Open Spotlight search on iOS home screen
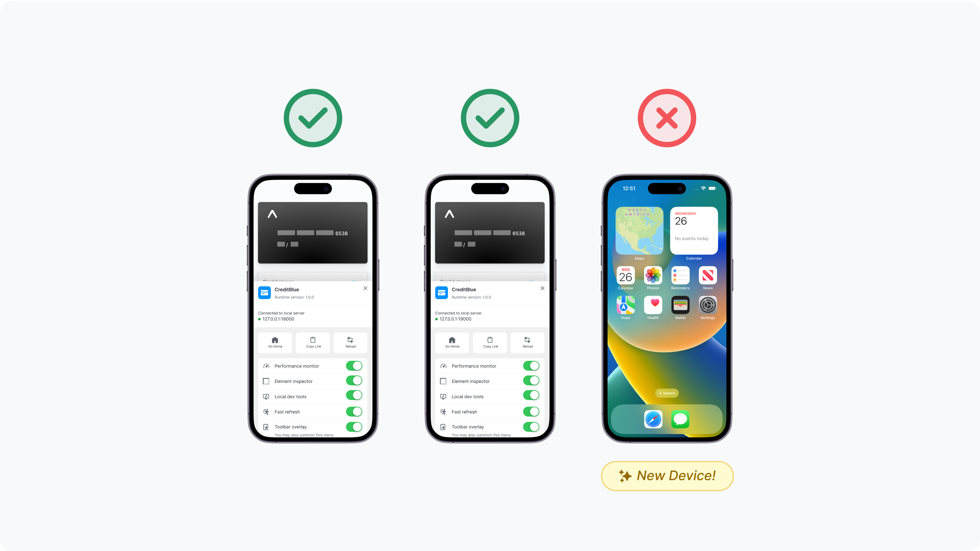The width and height of the screenshot is (980, 551). point(667,393)
